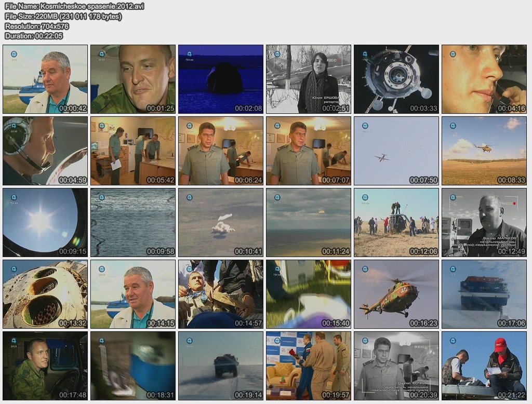The width and height of the screenshot is (532, 404).
Task: Select the man in red cap thumbnail at 00:21:22
Action: tap(484, 366)
